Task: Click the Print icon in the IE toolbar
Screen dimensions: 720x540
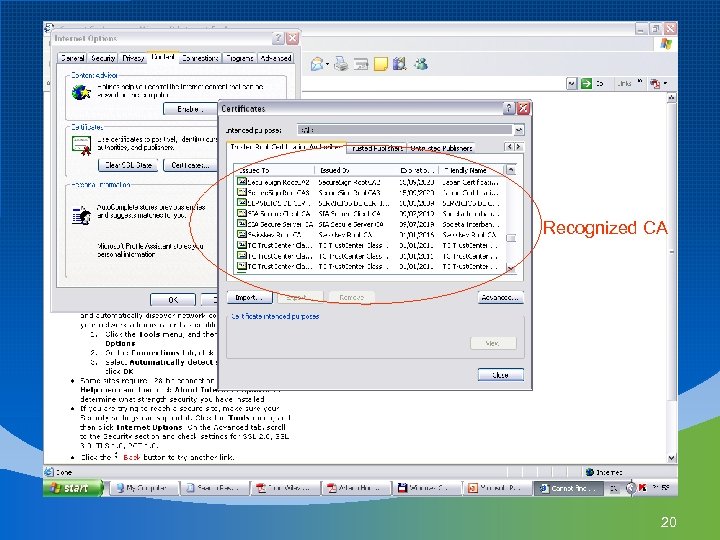Action: (341, 64)
